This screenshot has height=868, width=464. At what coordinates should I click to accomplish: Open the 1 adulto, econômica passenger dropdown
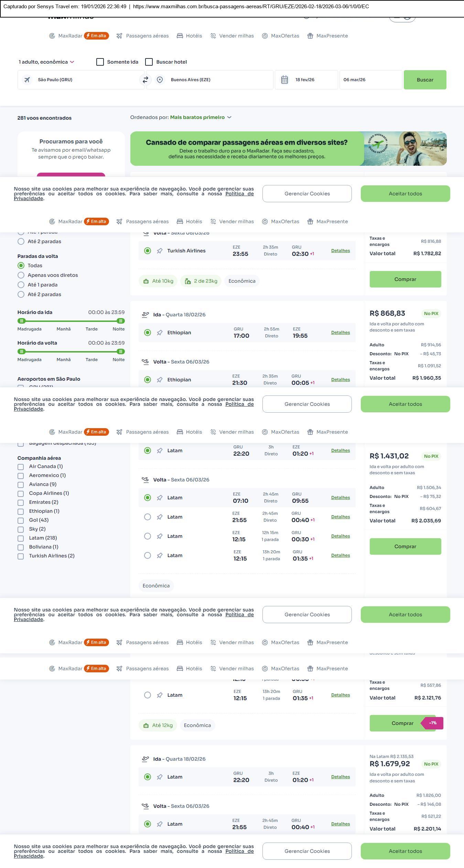pos(46,62)
